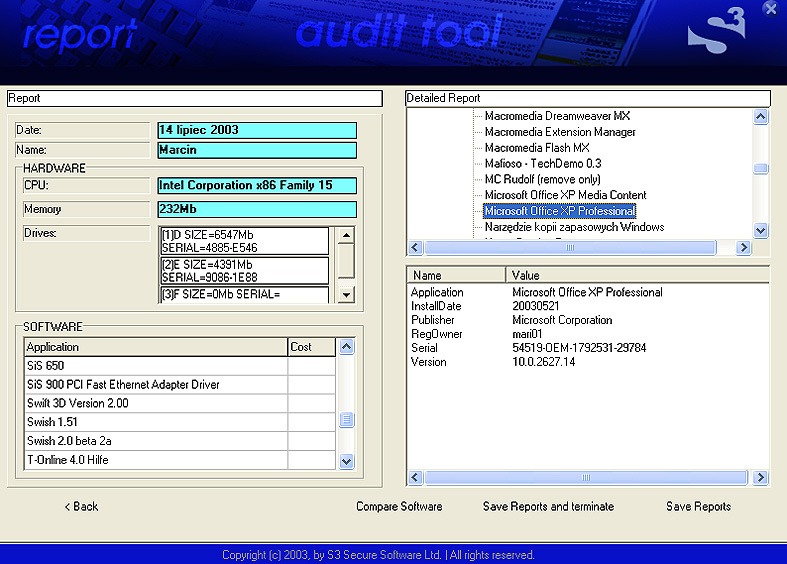Click the tree horizontal scrollbar thumb
Image resolution: width=787 pixels, height=564 pixels.
(570, 247)
